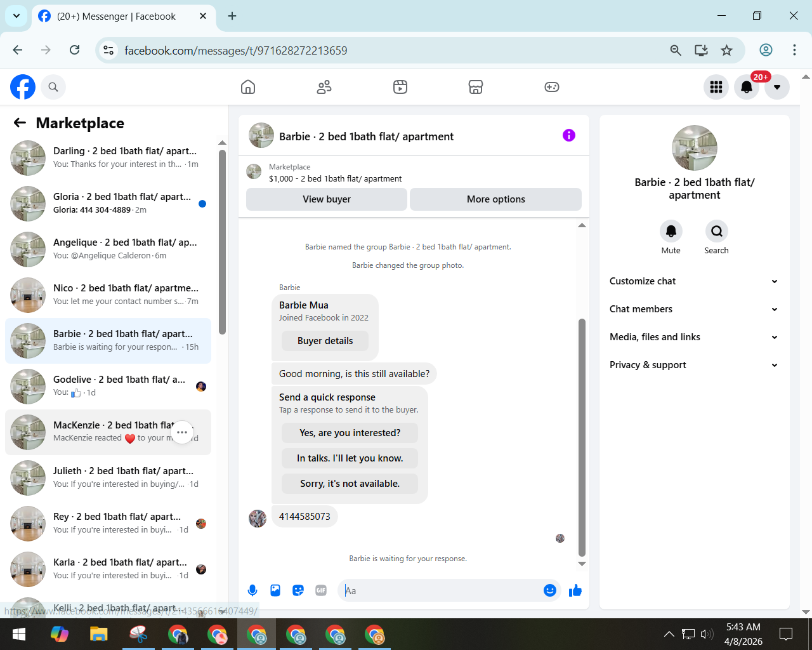
Task: Click message '4144585073'
Action: coord(304,517)
